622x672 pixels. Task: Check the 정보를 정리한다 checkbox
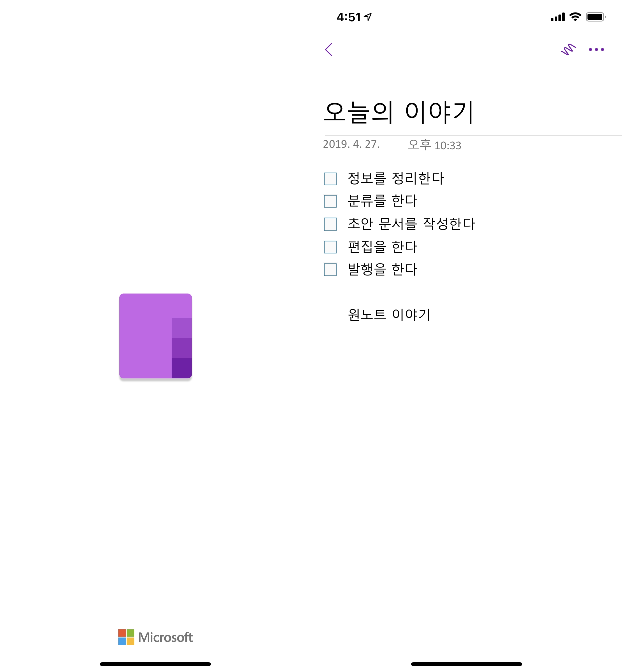(330, 178)
